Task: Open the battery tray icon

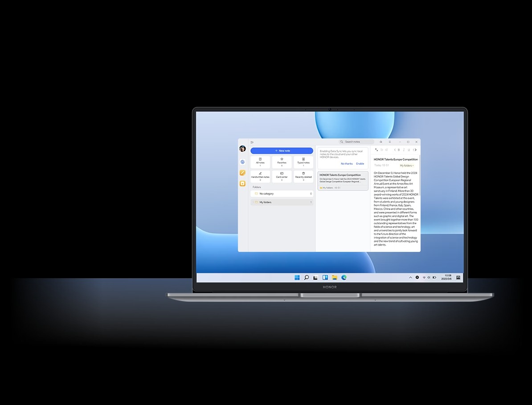Action: click(x=434, y=278)
